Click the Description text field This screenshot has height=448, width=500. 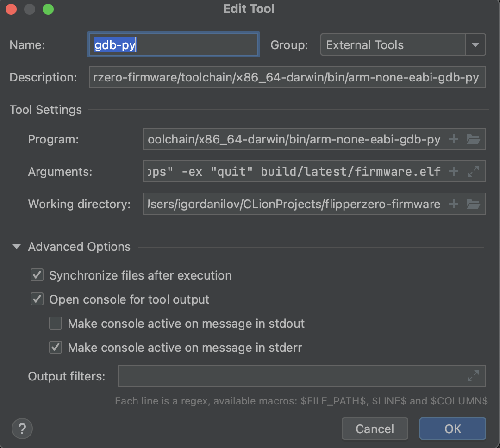tap(287, 77)
